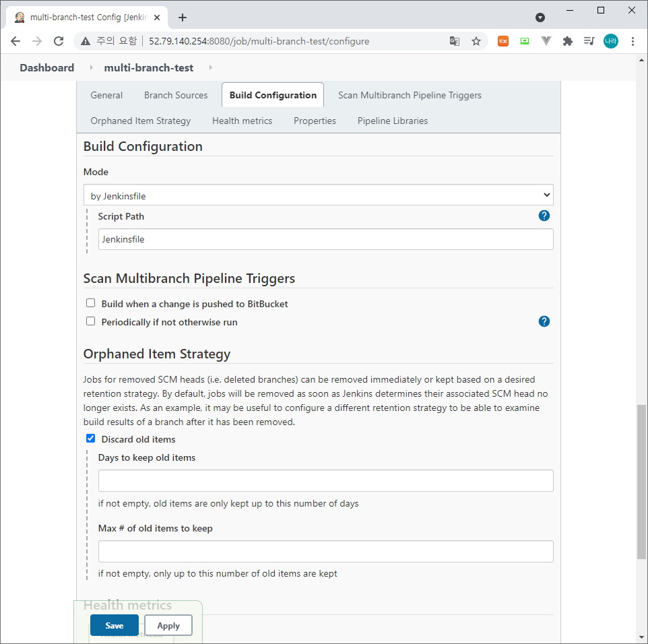Click the Jenkins favicon on the browser tab
The image size is (648, 644).
tap(20, 18)
